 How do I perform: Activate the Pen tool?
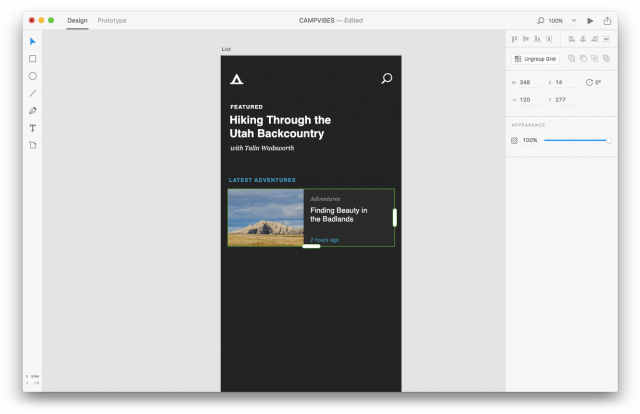pyautogui.click(x=32, y=110)
